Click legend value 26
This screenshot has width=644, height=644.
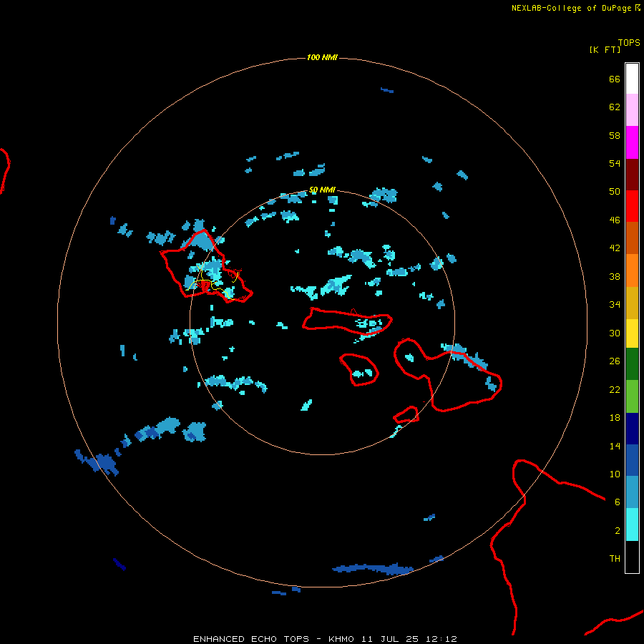[615, 361]
